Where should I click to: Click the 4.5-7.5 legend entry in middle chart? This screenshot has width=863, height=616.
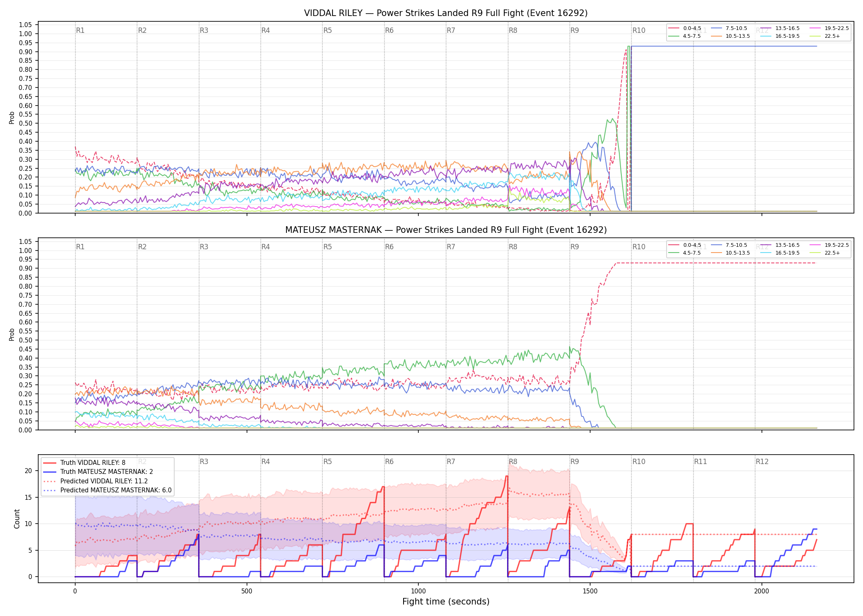(684, 253)
